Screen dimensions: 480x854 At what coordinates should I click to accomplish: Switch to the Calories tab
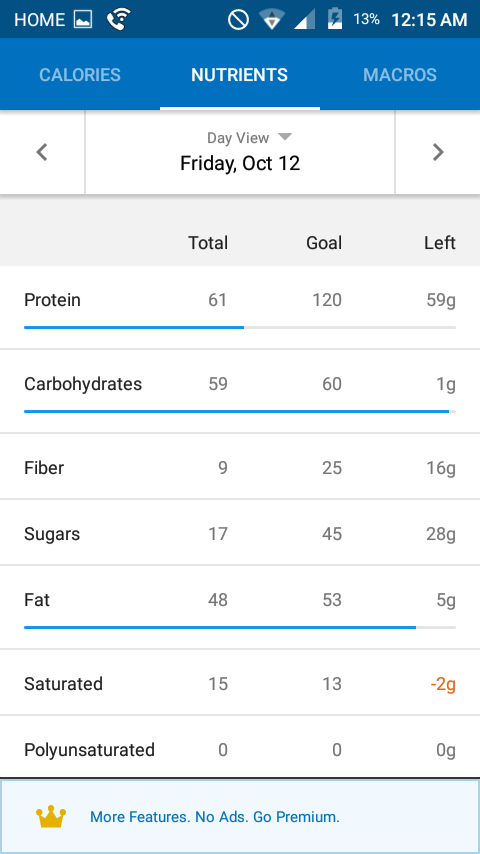(x=80, y=75)
